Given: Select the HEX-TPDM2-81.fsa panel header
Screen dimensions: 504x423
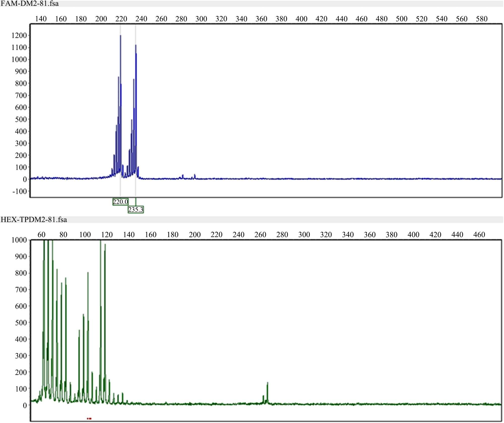Looking at the screenshot, I should pos(34,220).
